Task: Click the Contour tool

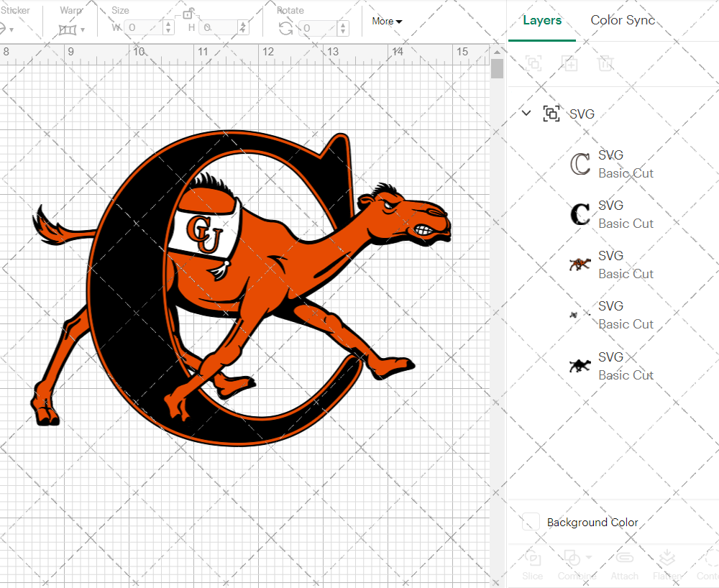Action: (709, 564)
